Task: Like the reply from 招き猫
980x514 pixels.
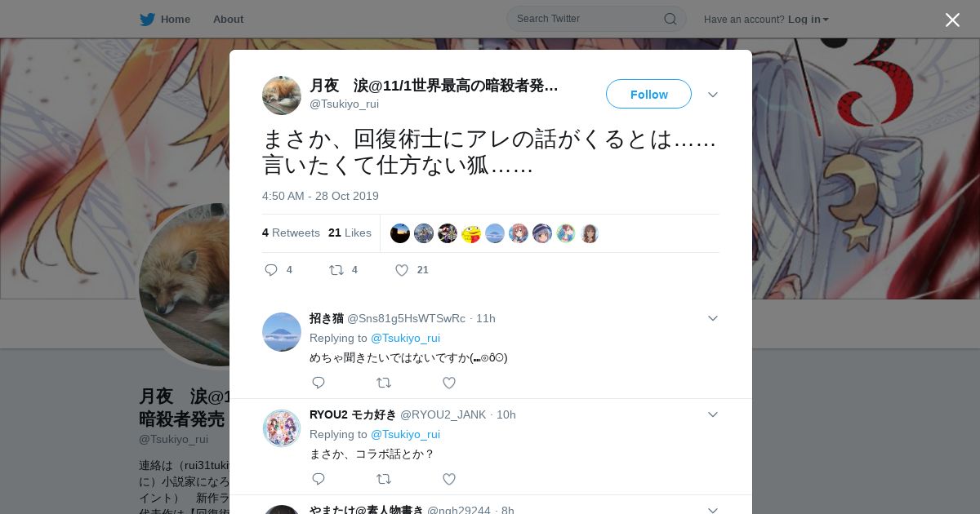Action: [449, 383]
